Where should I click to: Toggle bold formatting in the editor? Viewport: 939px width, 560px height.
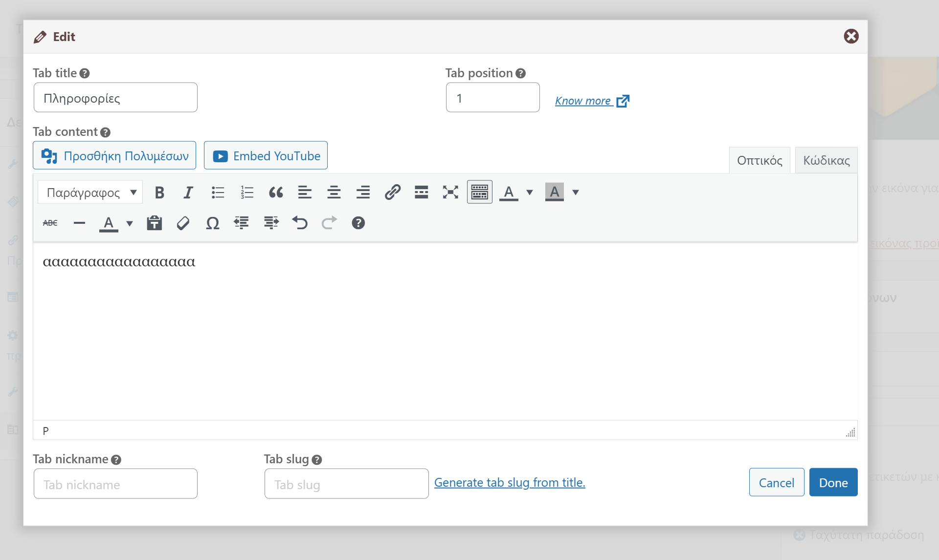click(x=159, y=193)
